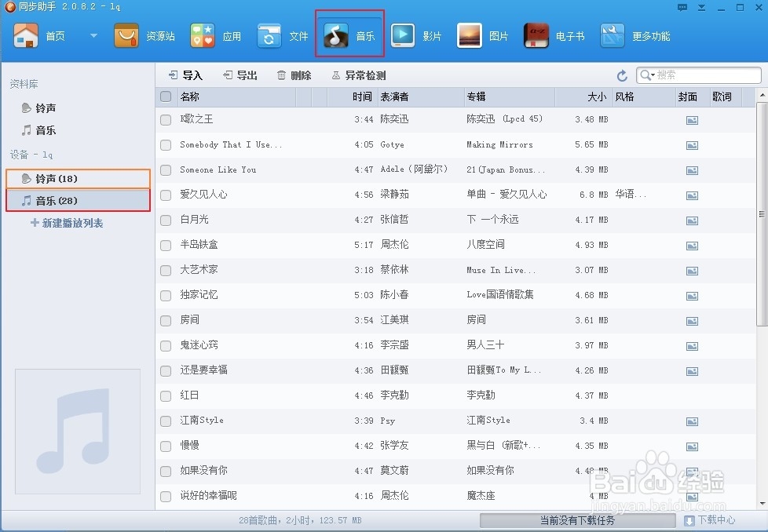The width and height of the screenshot is (768, 532).
Task: Select 铃声 under 资料库
Action: tap(46, 108)
